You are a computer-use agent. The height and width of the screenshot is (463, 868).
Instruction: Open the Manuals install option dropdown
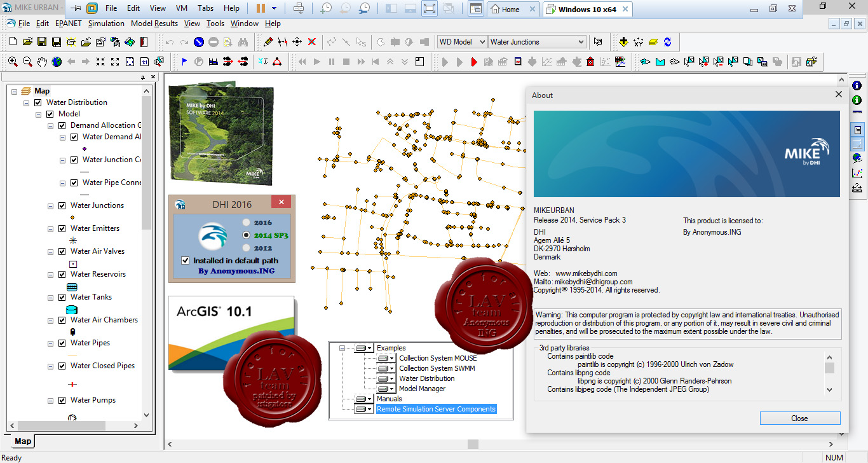click(363, 399)
